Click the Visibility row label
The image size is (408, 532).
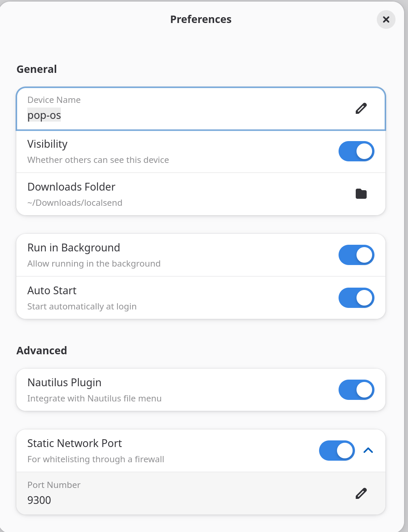48,144
